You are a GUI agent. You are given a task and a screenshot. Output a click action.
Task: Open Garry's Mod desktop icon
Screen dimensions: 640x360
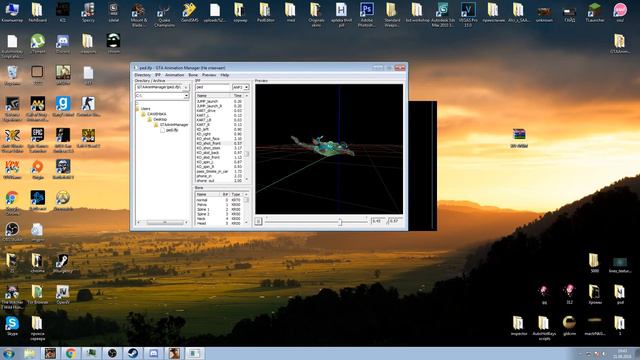63,107
